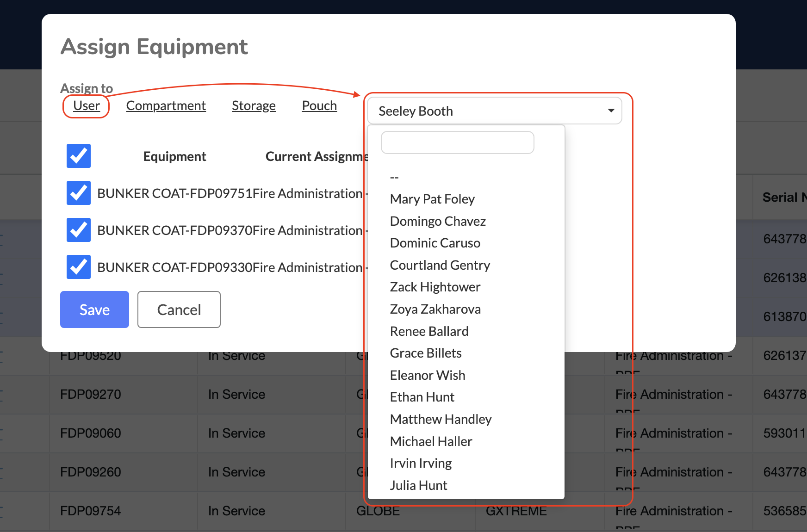The width and height of the screenshot is (807, 532).
Task: Click the Equipment column header
Action: coord(174,156)
